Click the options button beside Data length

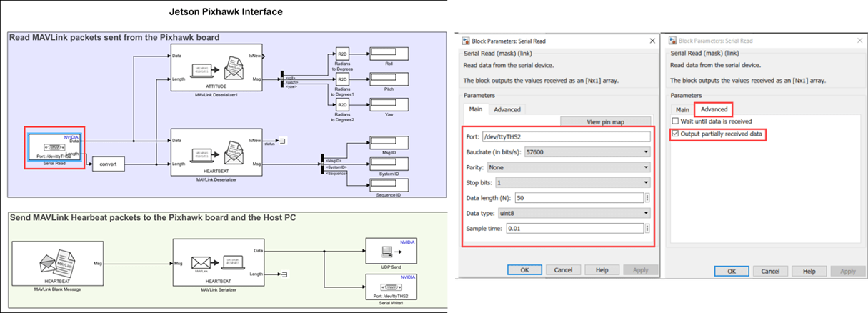coord(647,198)
